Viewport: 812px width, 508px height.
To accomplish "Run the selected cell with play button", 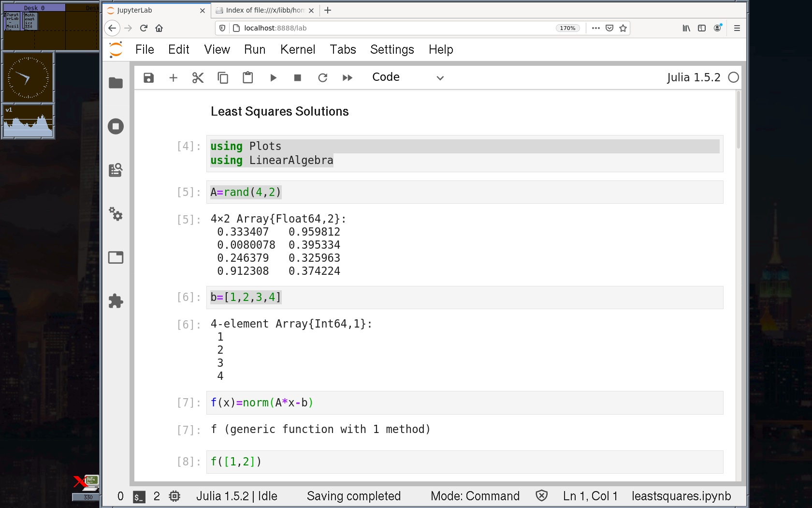I will tap(273, 78).
